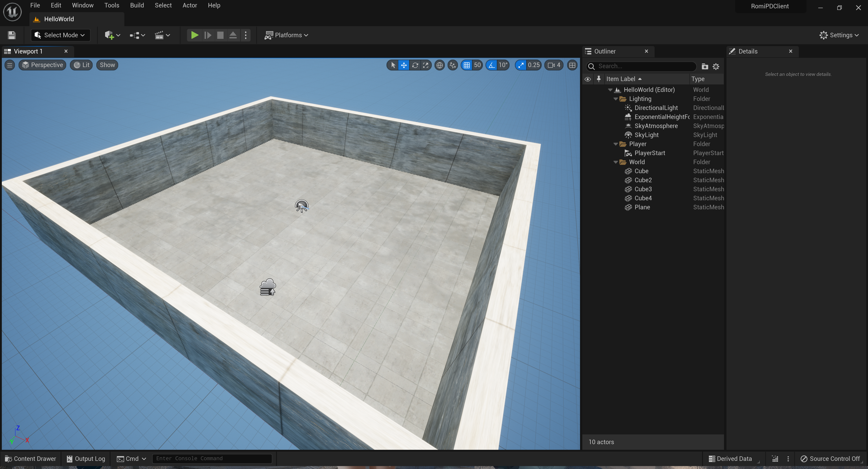Open the Build menu

click(137, 5)
